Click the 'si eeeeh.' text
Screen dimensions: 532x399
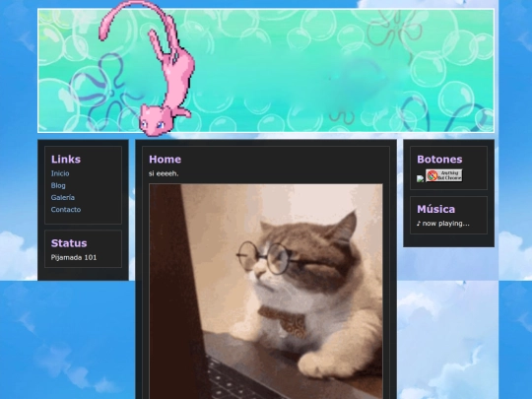coord(164,173)
